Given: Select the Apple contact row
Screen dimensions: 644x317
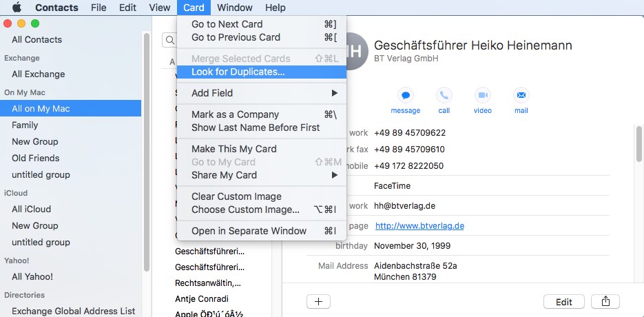Looking at the screenshot, I should point(209,314).
